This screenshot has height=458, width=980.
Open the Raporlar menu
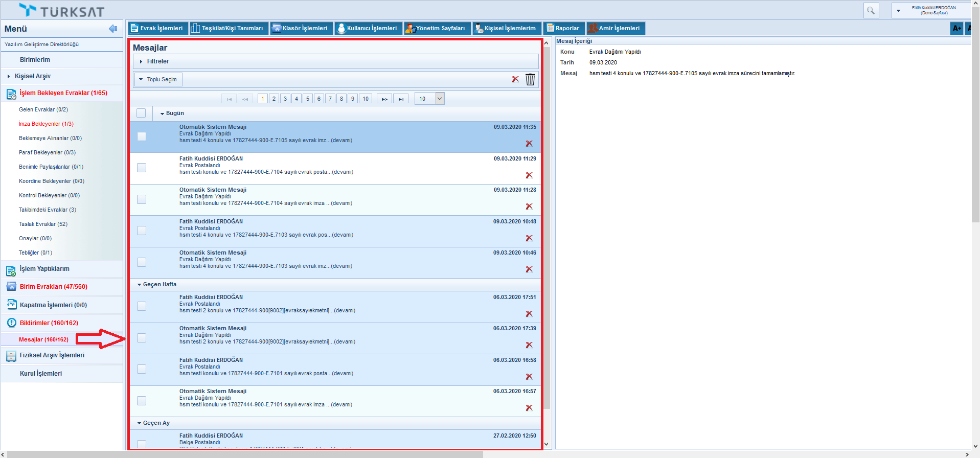click(563, 28)
